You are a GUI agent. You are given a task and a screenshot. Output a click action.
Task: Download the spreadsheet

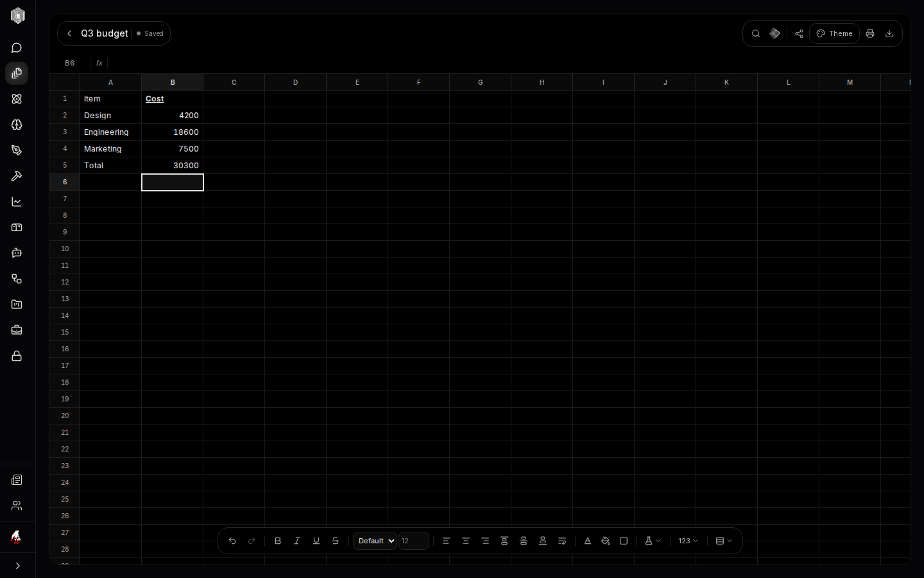pos(889,34)
